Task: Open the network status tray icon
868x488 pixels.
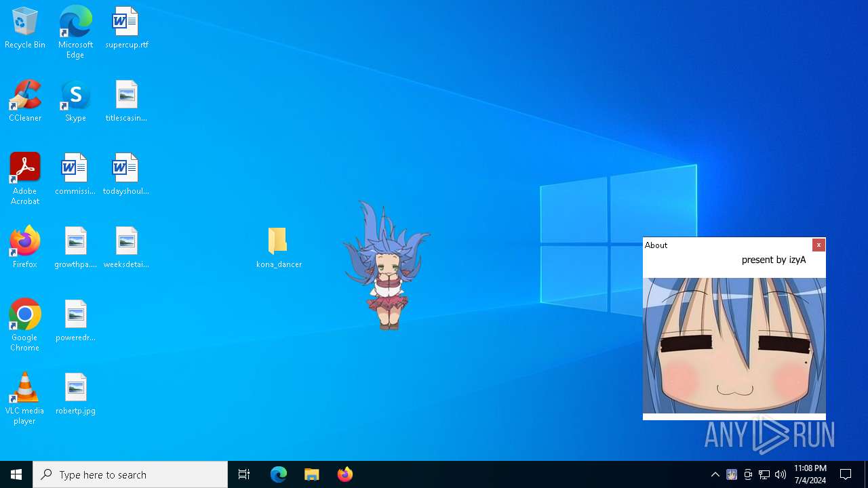Action: 764,474
